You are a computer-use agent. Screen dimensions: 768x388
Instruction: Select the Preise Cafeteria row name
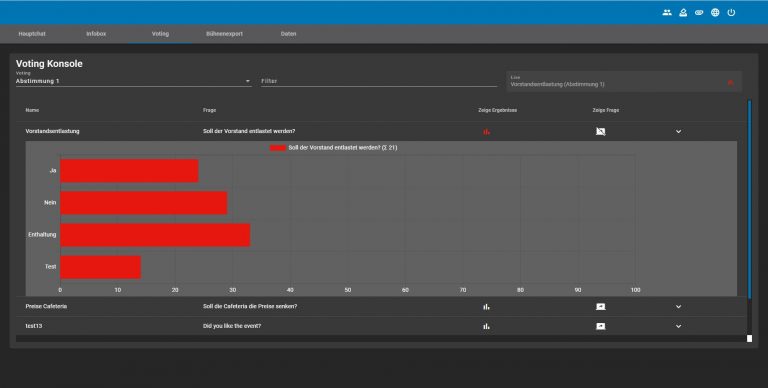point(46,307)
